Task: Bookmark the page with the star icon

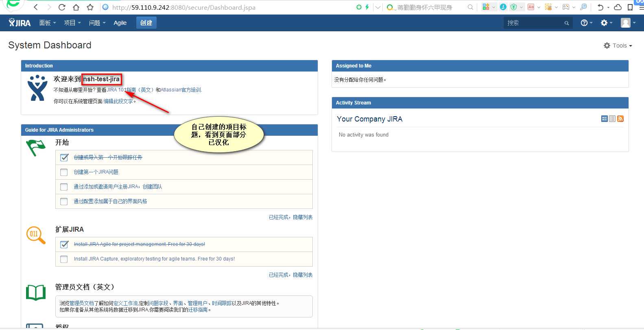Action: coord(90,7)
